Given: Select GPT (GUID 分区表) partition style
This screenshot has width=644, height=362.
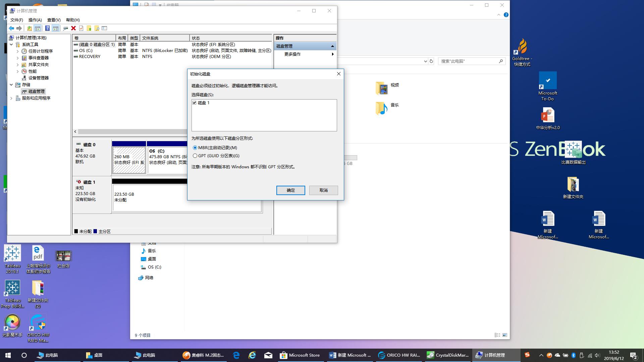Looking at the screenshot, I should coord(195,156).
